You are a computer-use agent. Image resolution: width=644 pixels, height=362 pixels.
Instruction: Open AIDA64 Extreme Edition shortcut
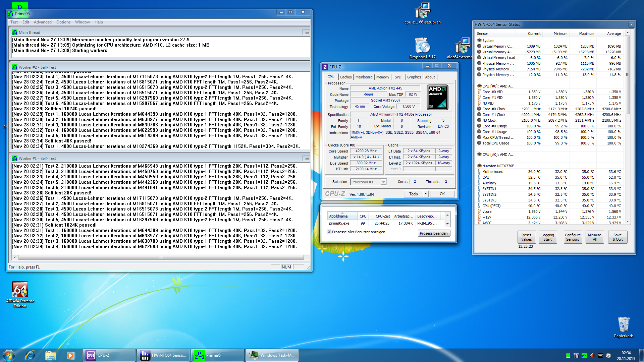[x=20, y=294]
